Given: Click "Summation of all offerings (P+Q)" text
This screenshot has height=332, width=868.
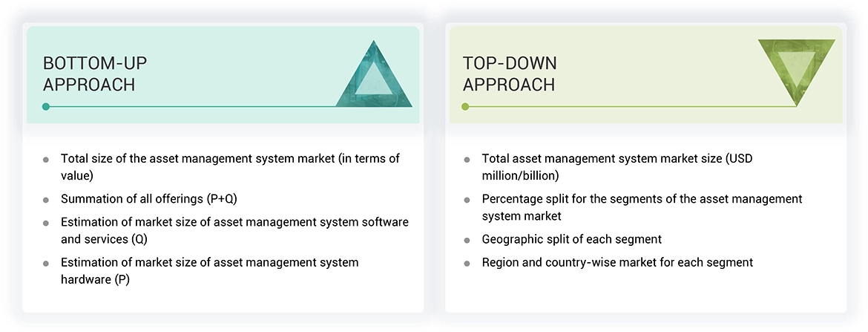Looking at the screenshot, I should [x=148, y=199].
